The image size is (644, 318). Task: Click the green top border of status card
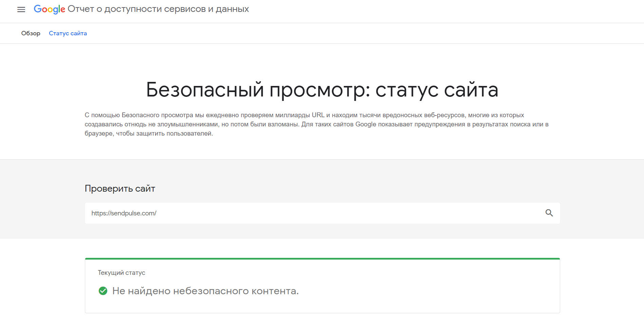pos(322,259)
